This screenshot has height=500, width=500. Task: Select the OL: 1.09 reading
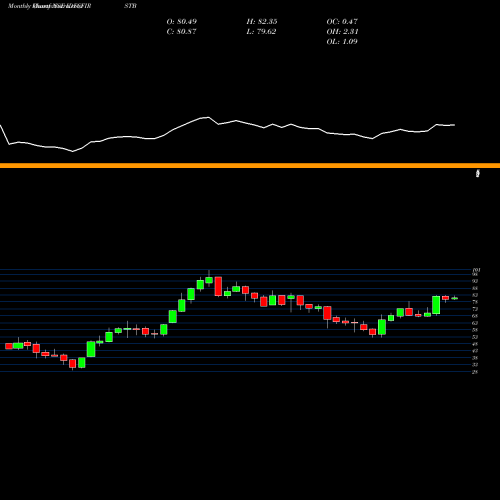(x=342, y=42)
